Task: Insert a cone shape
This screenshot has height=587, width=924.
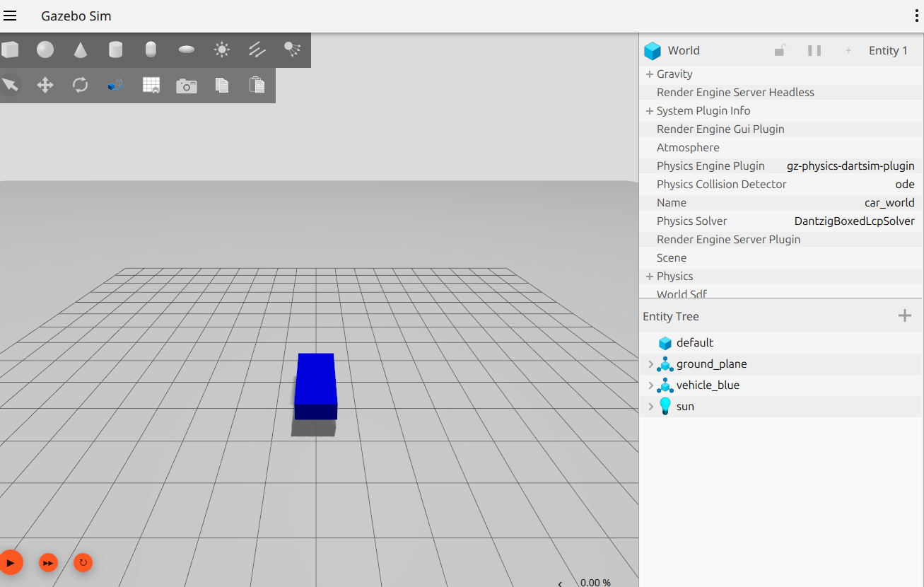Action: click(x=81, y=50)
